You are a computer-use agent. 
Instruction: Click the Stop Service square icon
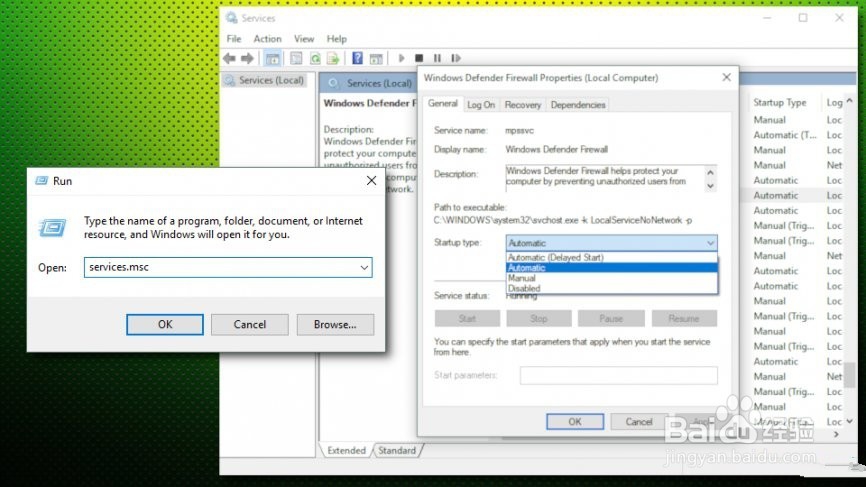point(419,58)
